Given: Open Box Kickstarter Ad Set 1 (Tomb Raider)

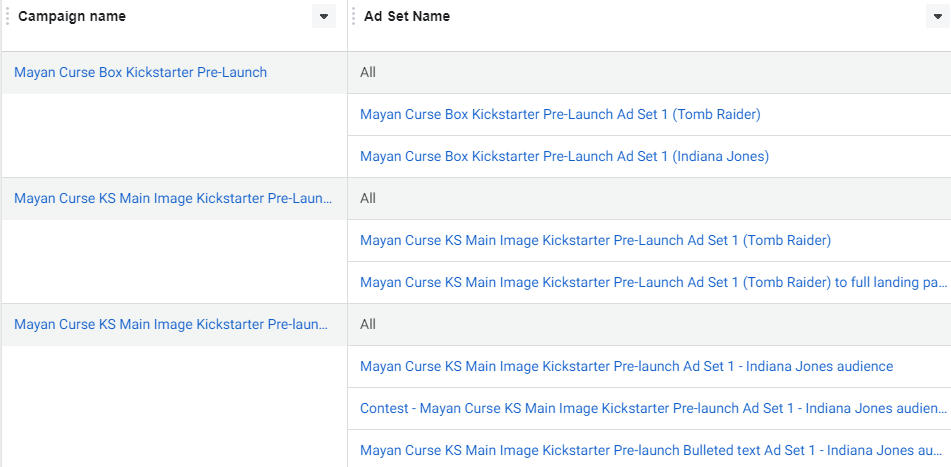Looking at the screenshot, I should 560,114.
